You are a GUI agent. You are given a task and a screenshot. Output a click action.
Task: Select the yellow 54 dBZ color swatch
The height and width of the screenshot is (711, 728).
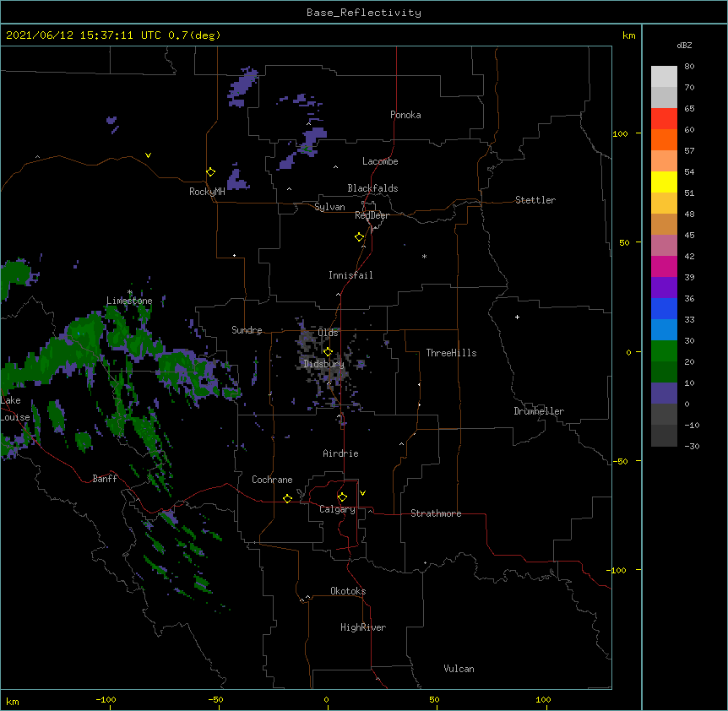664,182
